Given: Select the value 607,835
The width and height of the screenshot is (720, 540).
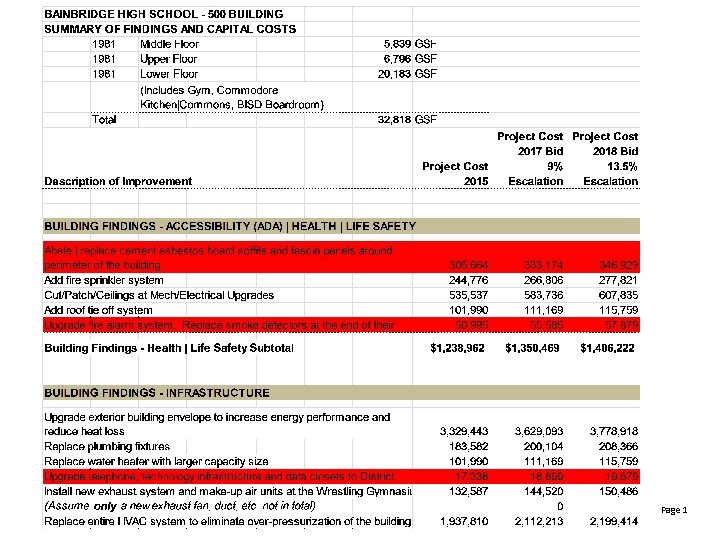Looking at the screenshot, I should [x=618, y=295].
